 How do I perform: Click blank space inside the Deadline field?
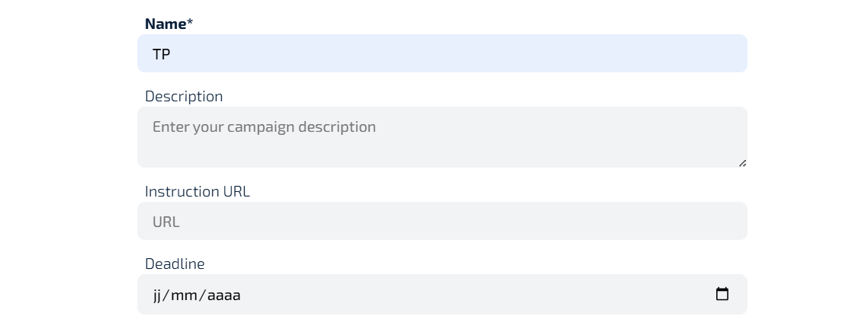tap(473, 294)
